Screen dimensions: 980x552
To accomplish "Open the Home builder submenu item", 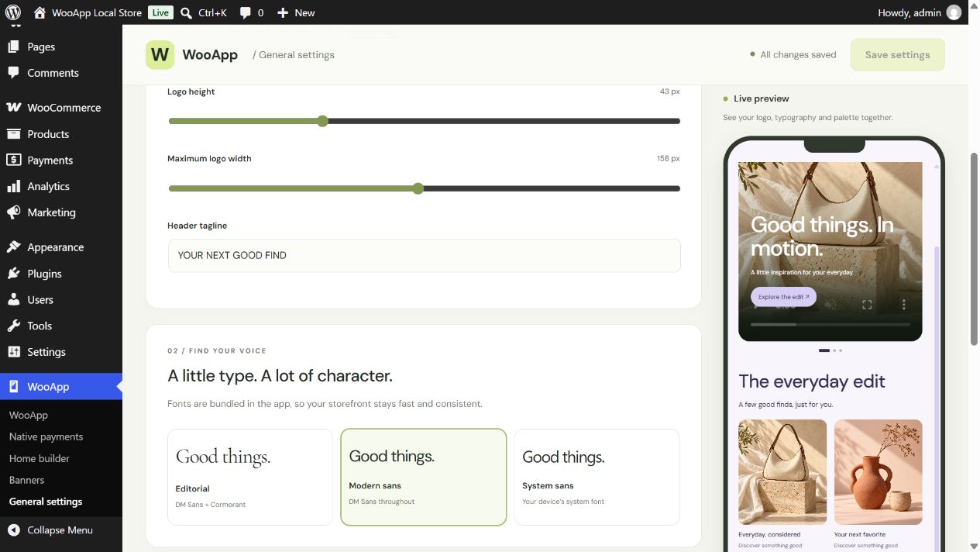I will 39,458.
